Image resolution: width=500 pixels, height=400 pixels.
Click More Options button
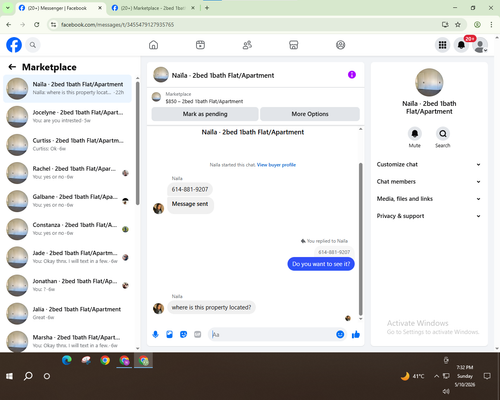(310, 114)
